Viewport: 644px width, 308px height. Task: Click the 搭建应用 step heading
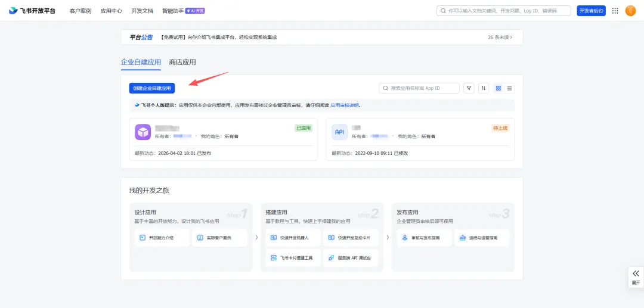277,213
